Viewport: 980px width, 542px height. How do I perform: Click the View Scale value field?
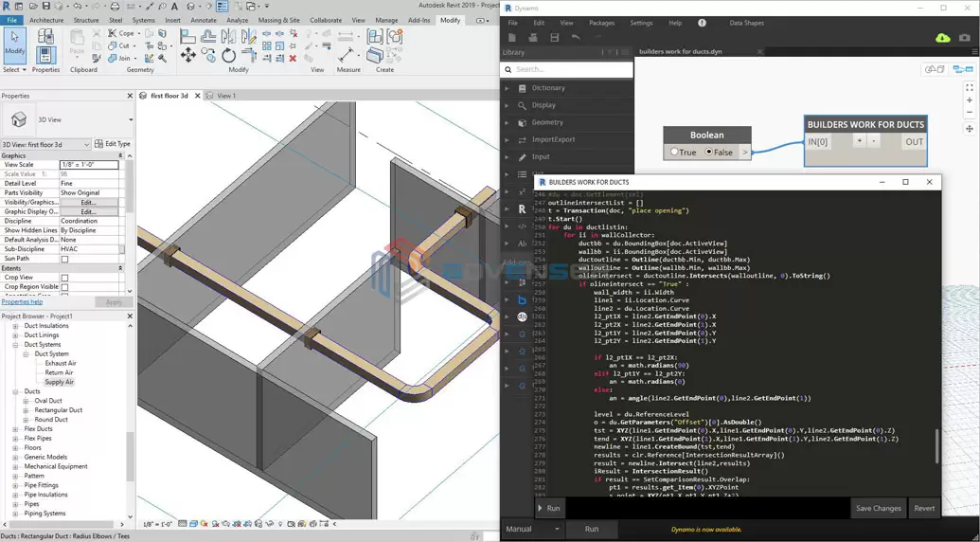tap(89, 165)
